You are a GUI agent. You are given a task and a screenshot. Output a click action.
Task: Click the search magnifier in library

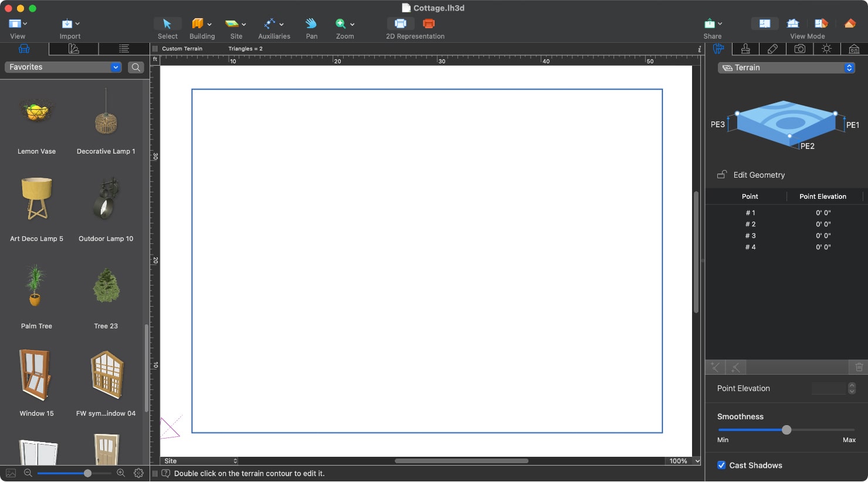pyautogui.click(x=136, y=67)
